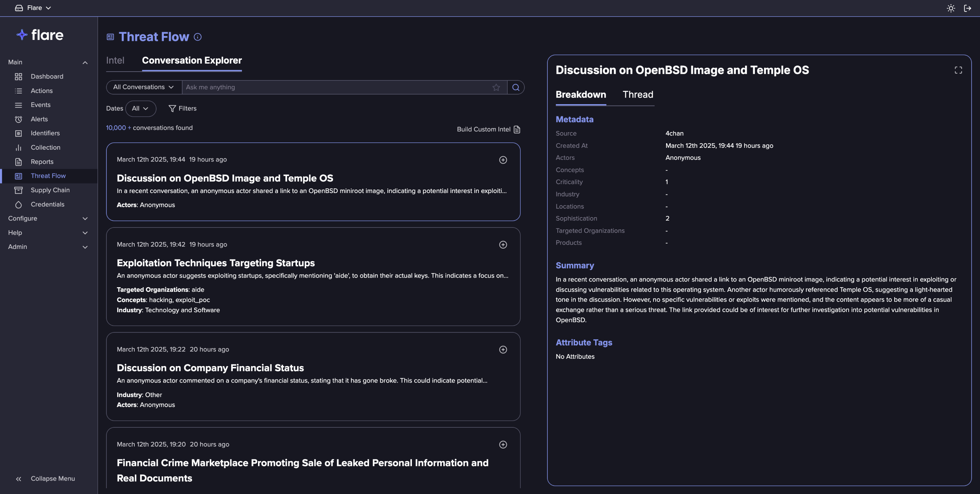Image resolution: width=980 pixels, height=494 pixels.
Task: Add the Exploitation Techniques conversation via plus icon
Action: point(503,245)
